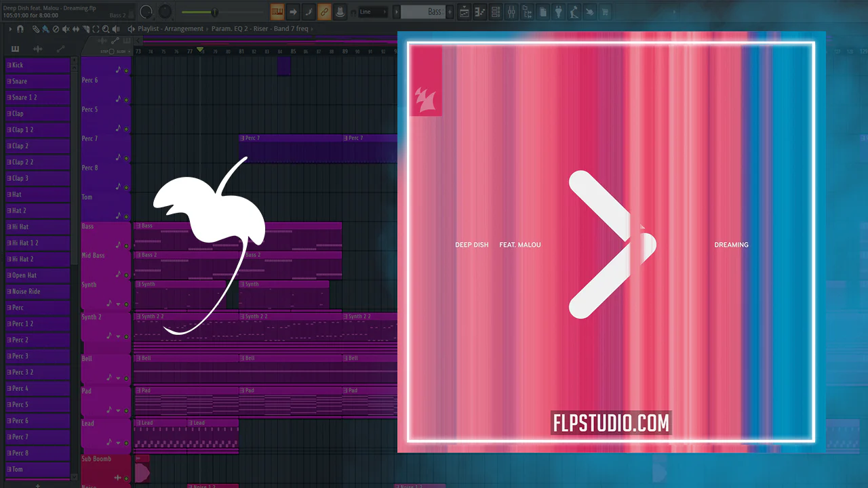
Task: Expand the Synth track dropdown arrow
Action: [x=118, y=304]
